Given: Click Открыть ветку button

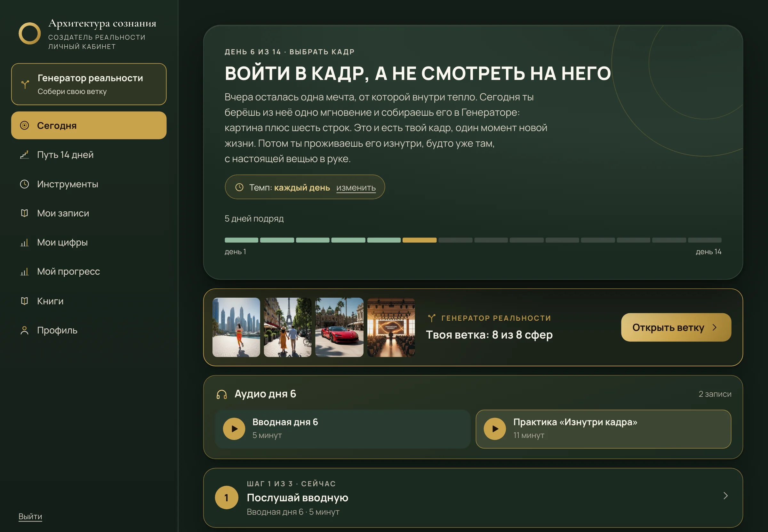Looking at the screenshot, I should tap(676, 327).
